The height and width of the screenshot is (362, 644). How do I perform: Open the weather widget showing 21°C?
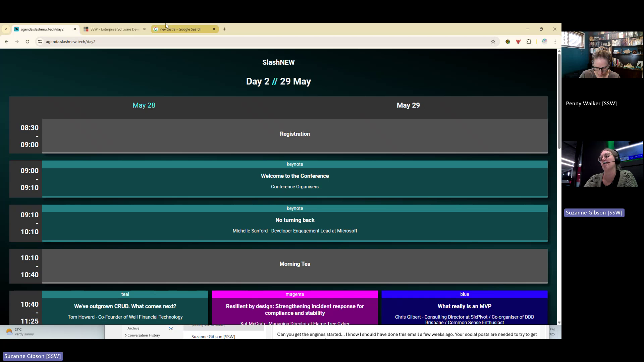point(20,332)
